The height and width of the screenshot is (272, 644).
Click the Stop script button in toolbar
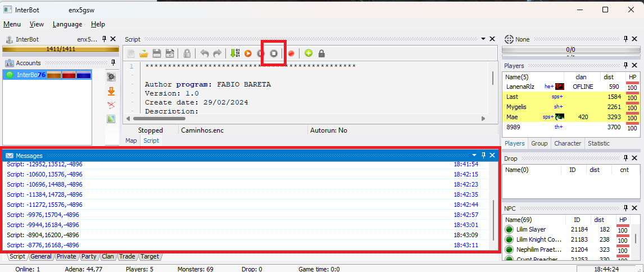[274, 53]
